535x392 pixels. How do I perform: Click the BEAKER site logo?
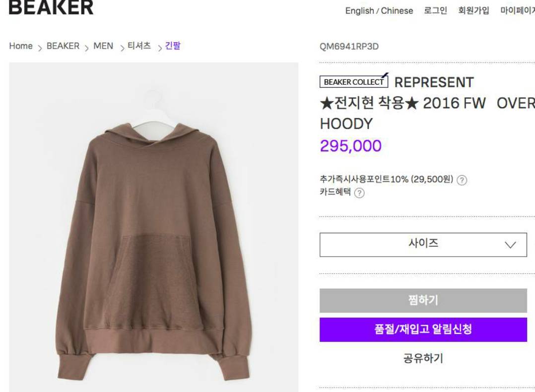(x=51, y=7)
